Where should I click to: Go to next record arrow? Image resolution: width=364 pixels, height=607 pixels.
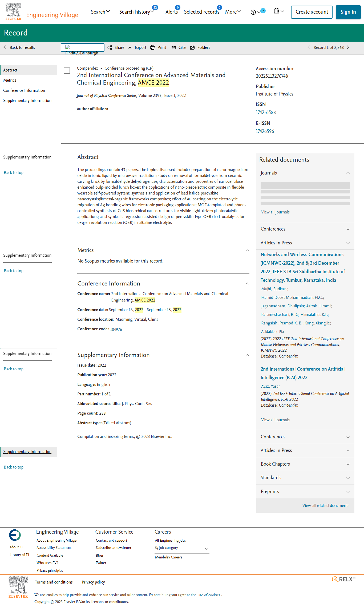coord(348,47)
